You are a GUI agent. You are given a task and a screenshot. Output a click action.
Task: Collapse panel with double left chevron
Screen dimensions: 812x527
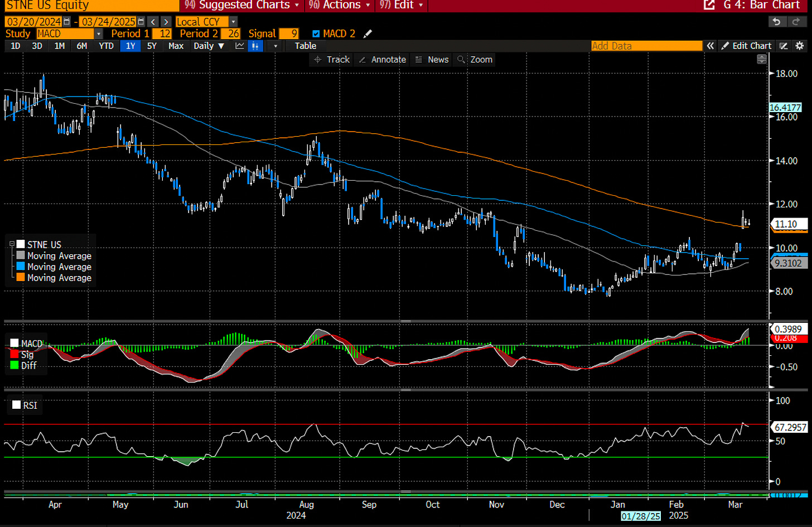click(710, 46)
